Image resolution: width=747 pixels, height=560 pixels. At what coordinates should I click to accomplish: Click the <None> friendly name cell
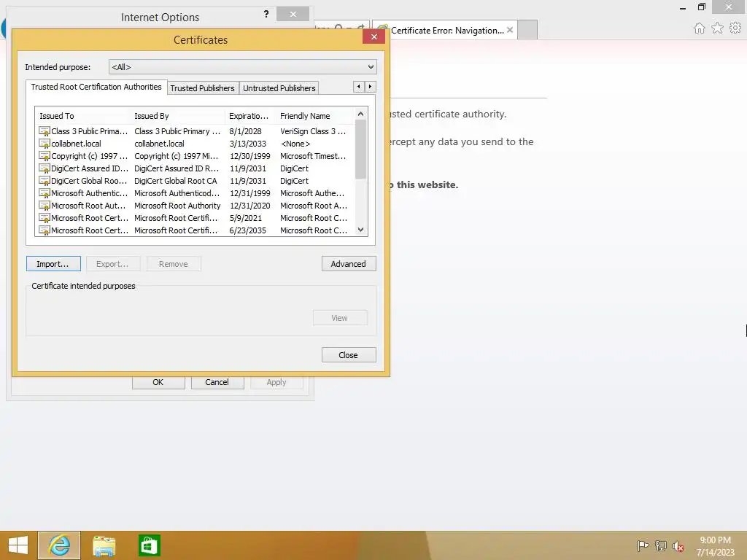(295, 144)
